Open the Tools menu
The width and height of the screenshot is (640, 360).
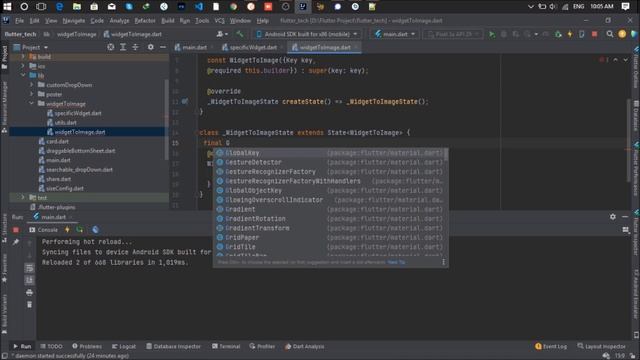(202, 21)
